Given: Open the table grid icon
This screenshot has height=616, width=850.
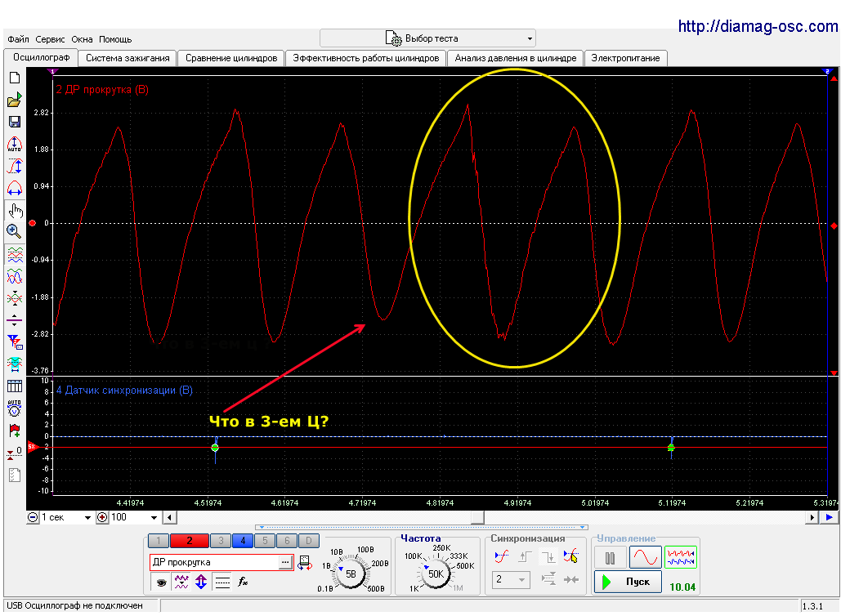Looking at the screenshot, I should coord(15,386).
